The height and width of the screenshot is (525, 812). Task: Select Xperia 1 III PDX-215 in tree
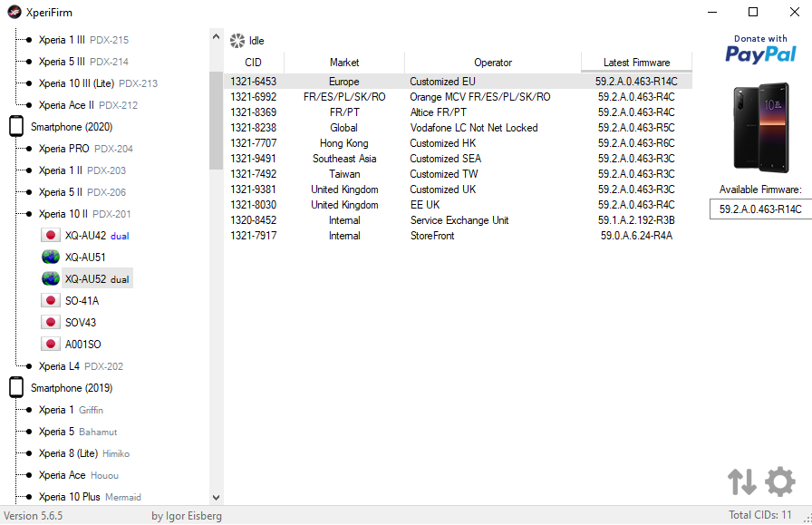[83, 40]
